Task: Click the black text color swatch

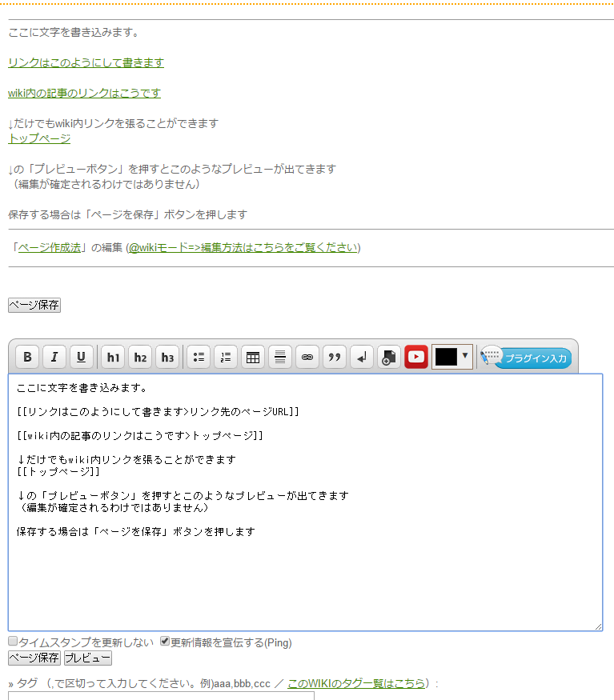Action: point(446,357)
